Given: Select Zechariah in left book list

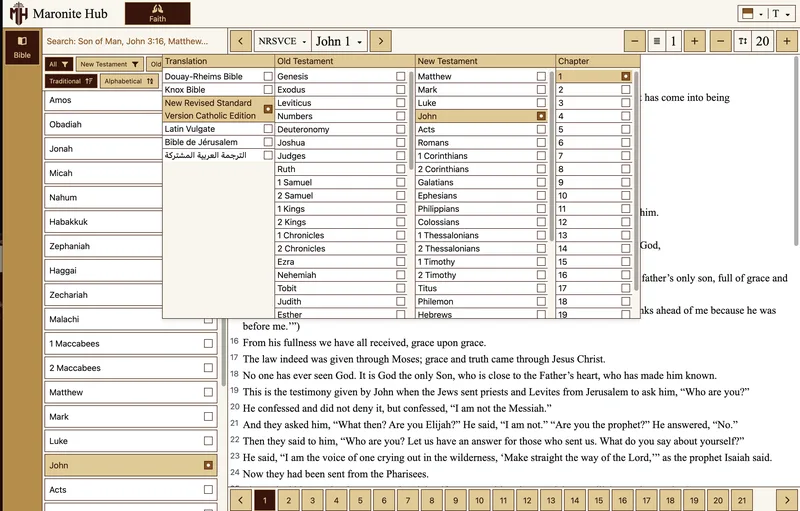Looking at the screenshot, I should click(131, 295).
